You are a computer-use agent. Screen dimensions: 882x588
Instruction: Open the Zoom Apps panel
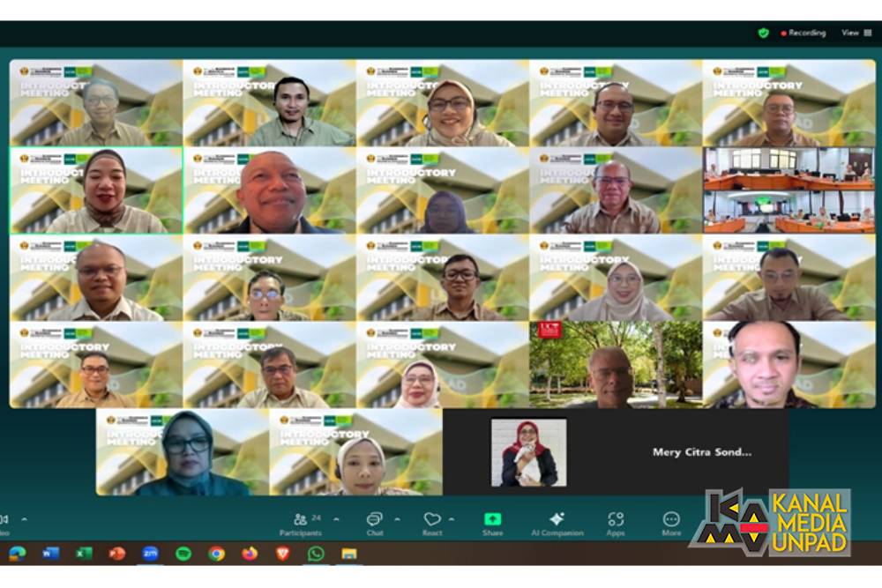click(616, 522)
